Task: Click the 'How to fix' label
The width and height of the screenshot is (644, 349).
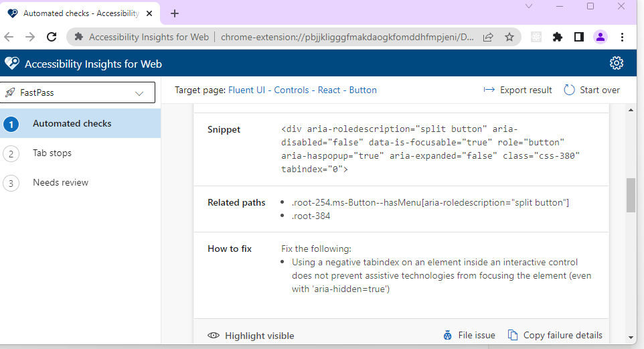Action: [x=230, y=249]
